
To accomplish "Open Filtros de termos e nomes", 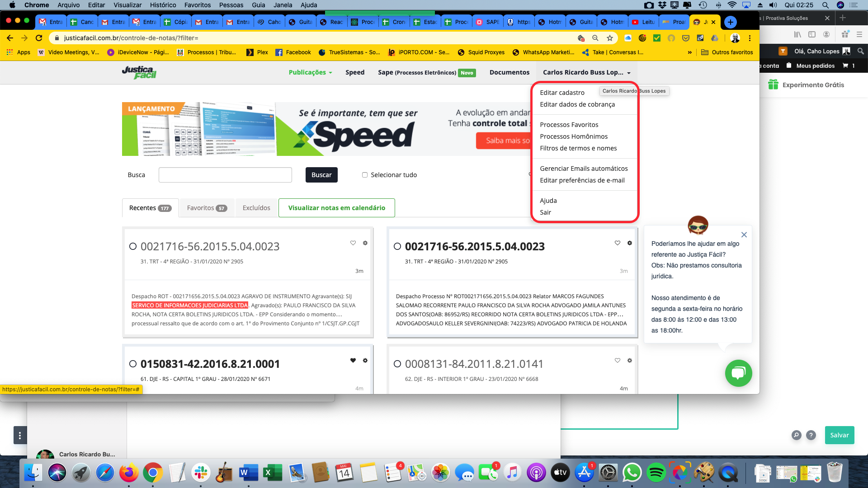I will pos(578,148).
